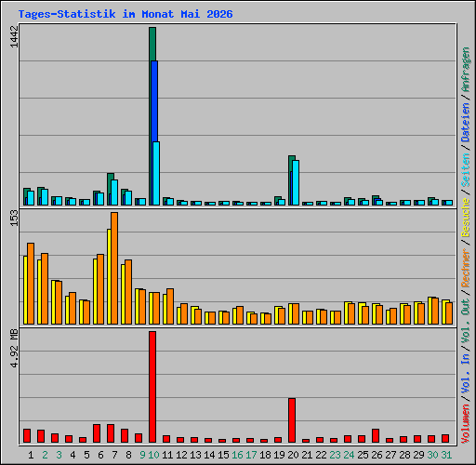Click the green day 10 axis label
Image resolution: width=476 pixels, height=465 pixels.
153,455
